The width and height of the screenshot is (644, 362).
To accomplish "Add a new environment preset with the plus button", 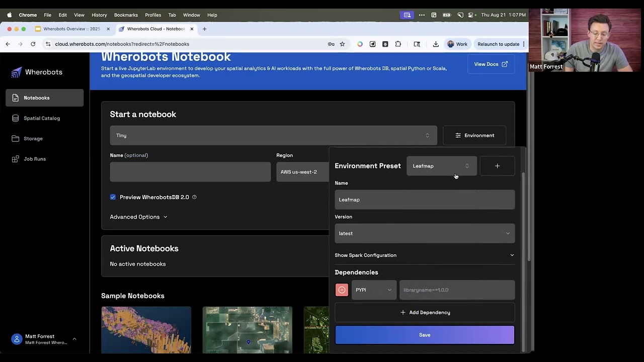I will click(x=497, y=166).
